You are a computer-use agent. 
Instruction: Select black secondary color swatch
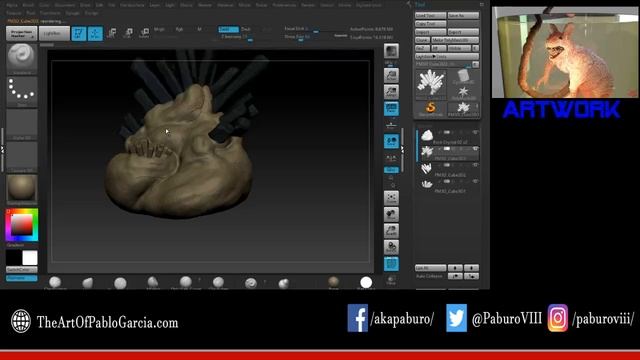13,258
